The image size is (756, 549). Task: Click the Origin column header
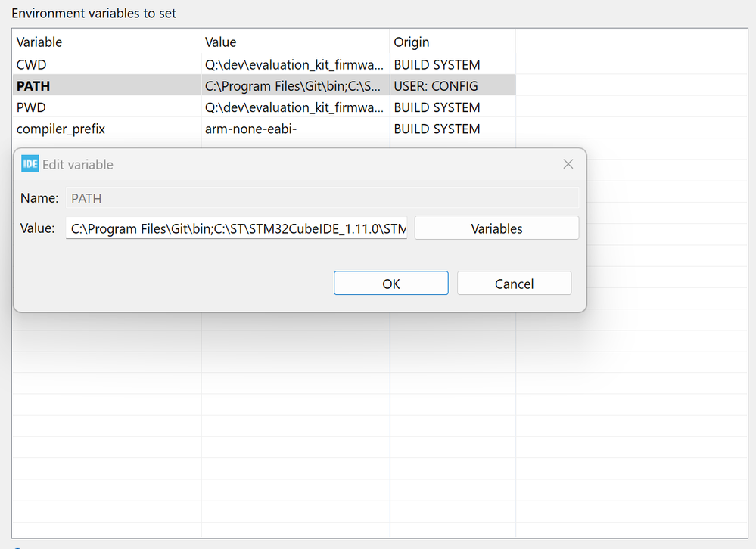pyautogui.click(x=453, y=42)
